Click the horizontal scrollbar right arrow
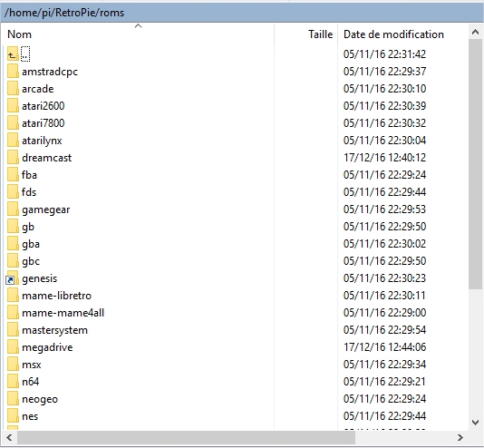Viewport: 484px width, 448px height. [x=460, y=437]
